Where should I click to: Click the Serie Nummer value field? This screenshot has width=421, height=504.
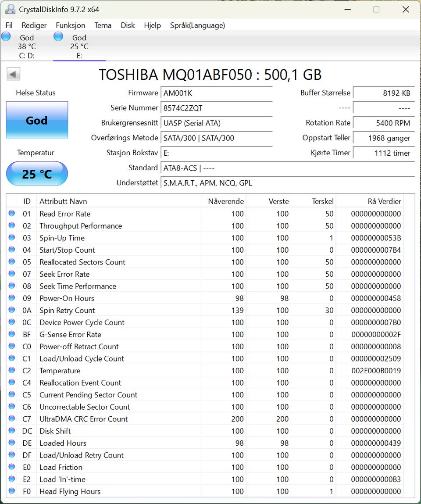[x=217, y=108]
